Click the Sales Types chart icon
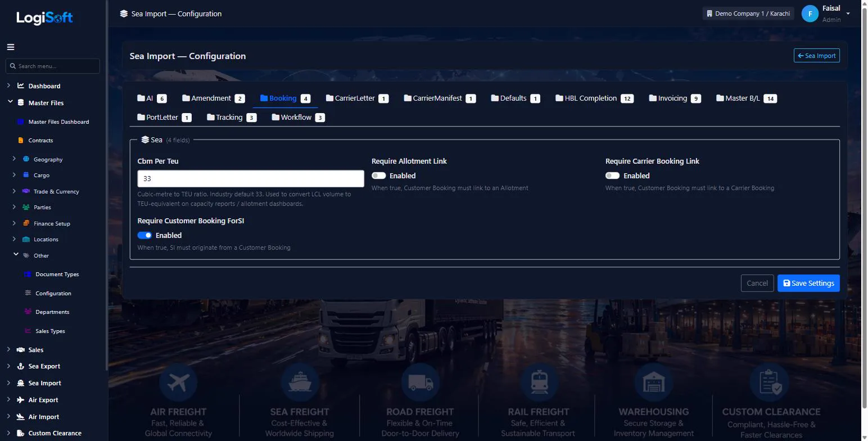Screen dimensions: 868x441 coord(28,331)
